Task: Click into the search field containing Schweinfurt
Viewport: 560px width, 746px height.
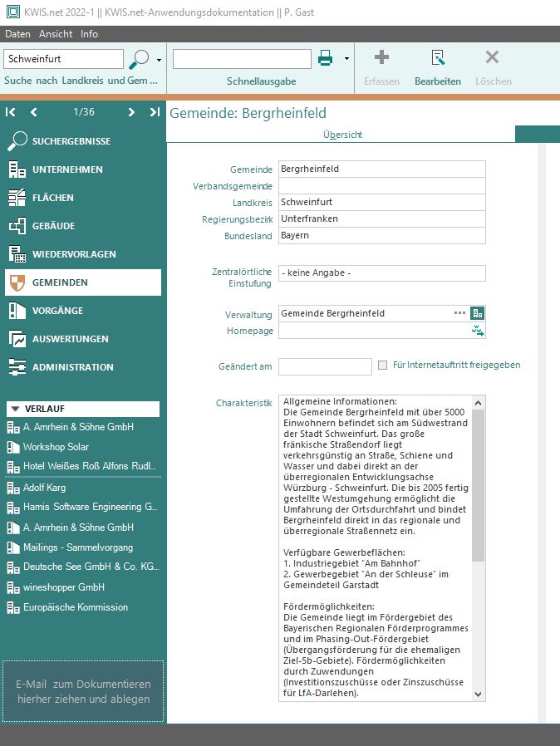Action: click(63, 59)
